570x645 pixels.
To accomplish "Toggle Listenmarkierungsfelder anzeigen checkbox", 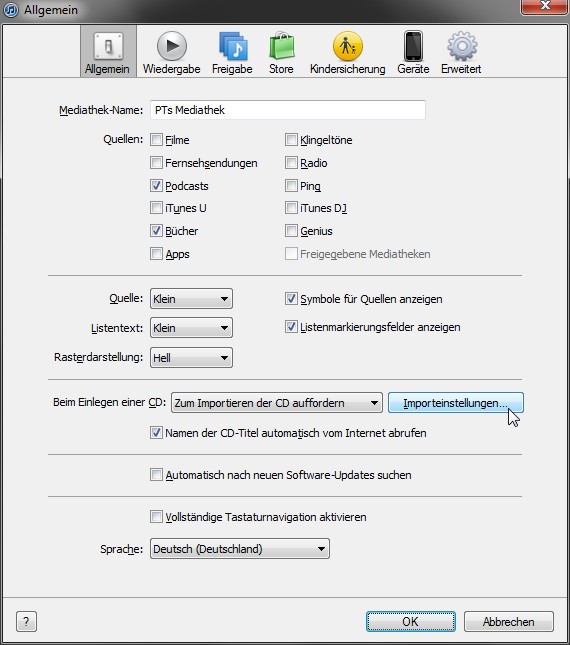I will pyautogui.click(x=291, y=327).
